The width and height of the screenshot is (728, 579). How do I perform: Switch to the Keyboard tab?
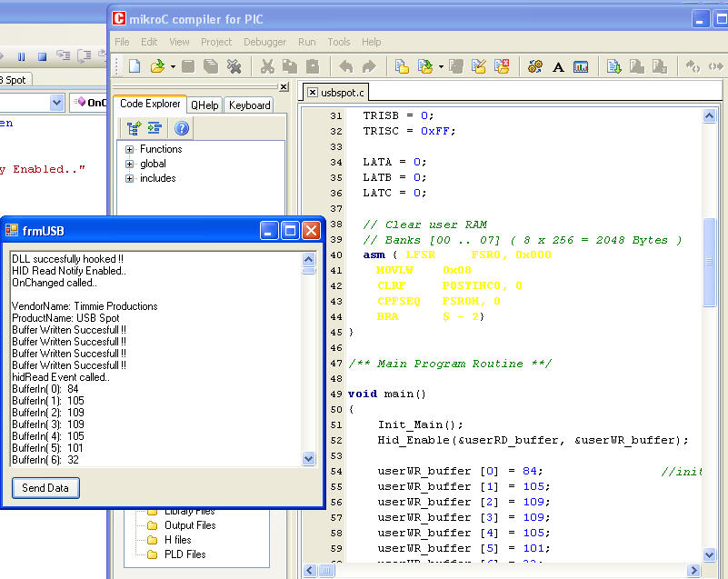(249, 105)
